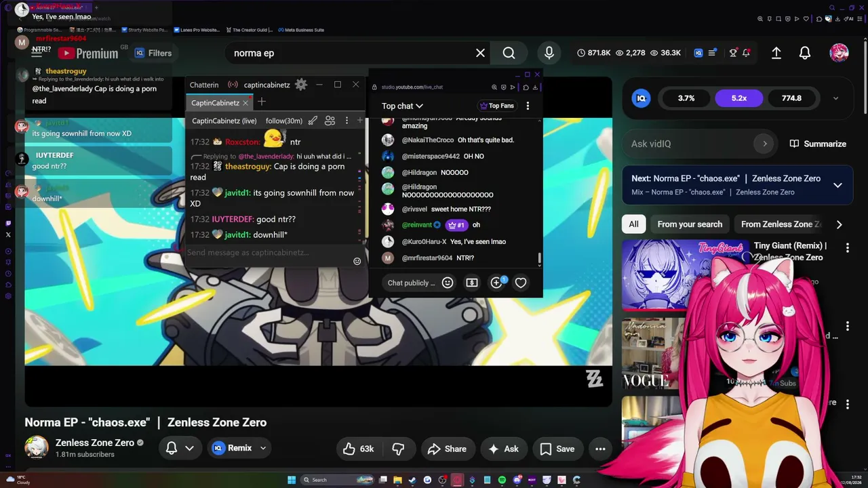The height and width of the screenshot is (488, 868).
Task: Expand the Top chat dropdown
Action: 402,106
